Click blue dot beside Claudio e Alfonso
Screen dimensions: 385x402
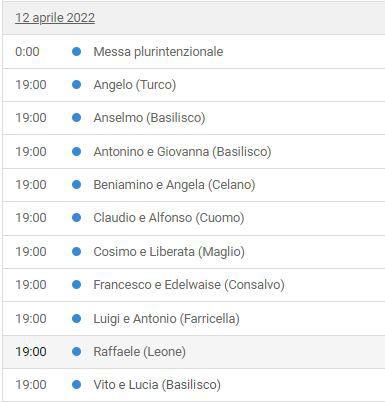coord(77,218)
